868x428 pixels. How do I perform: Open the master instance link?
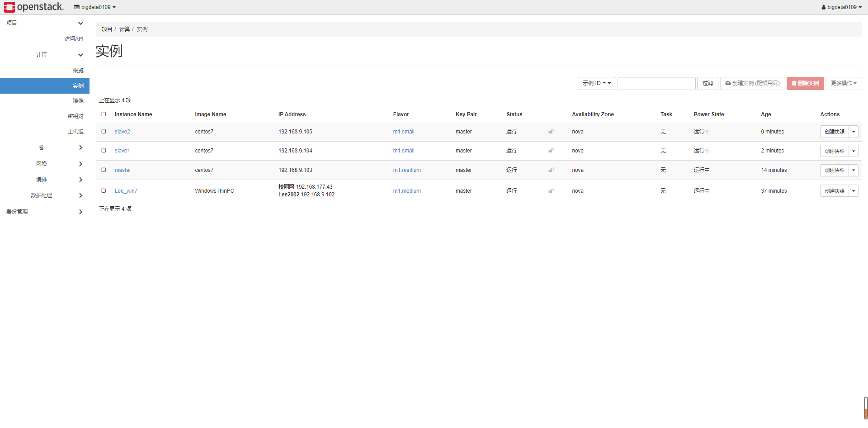click(x=123, y=170)
